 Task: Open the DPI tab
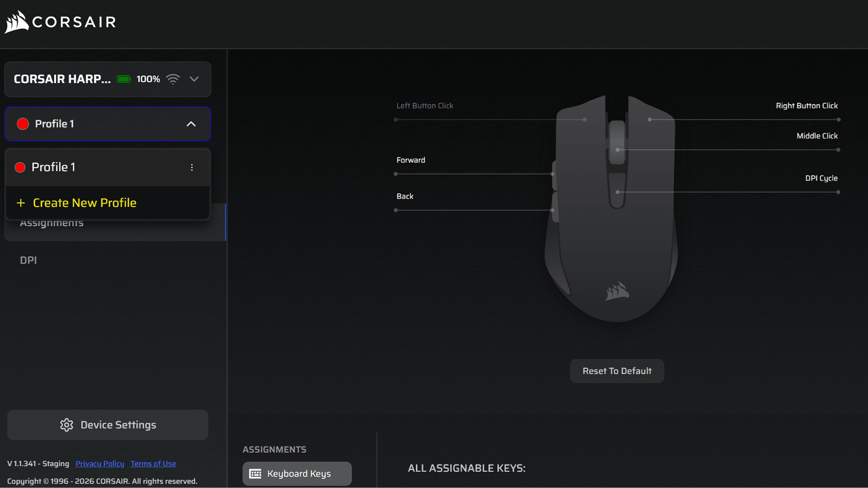tap(28, 260)
